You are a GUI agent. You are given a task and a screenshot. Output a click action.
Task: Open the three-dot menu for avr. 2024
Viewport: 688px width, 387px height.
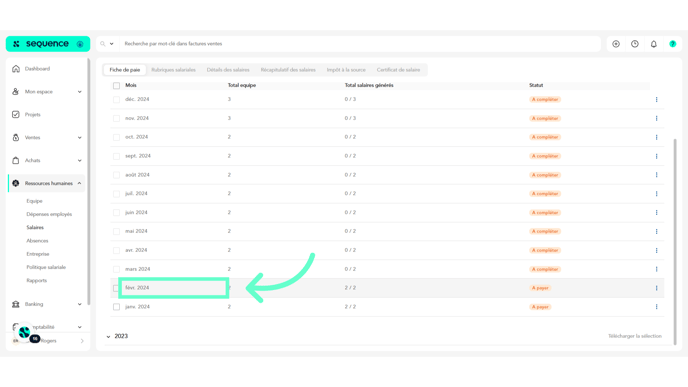[656, 250]
